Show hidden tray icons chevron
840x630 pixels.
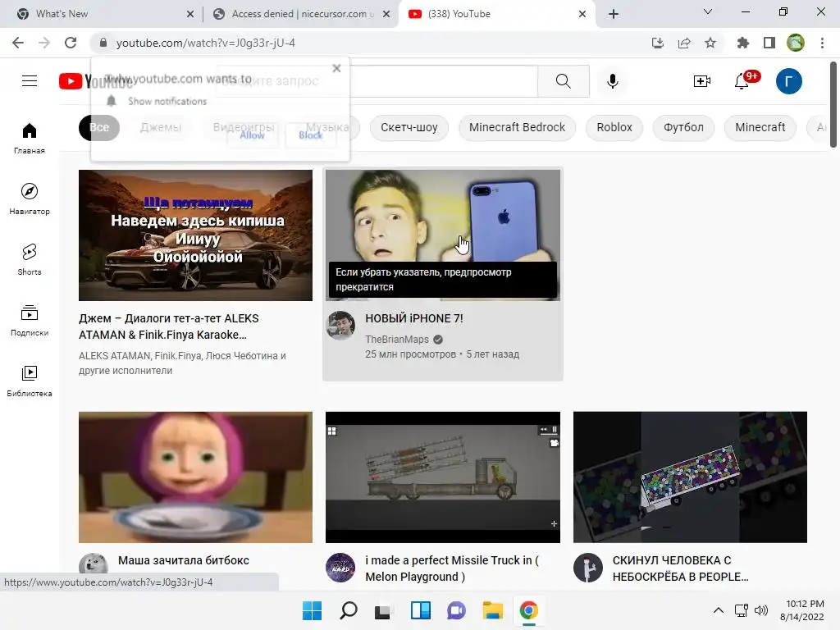[x=719, y=610]
